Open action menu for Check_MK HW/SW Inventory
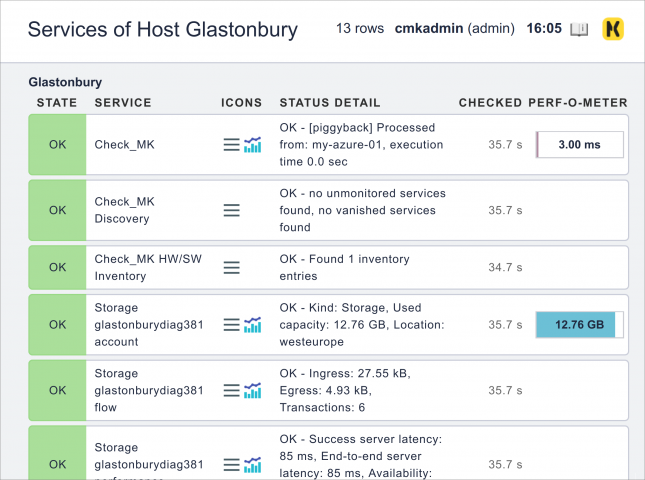645x480 pixels. tap(232, 267)
